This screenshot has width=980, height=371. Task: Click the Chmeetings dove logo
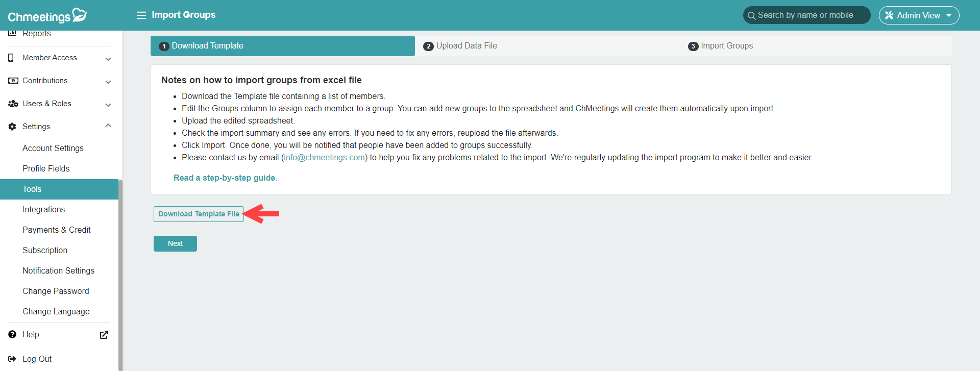[x=80, y=15]
